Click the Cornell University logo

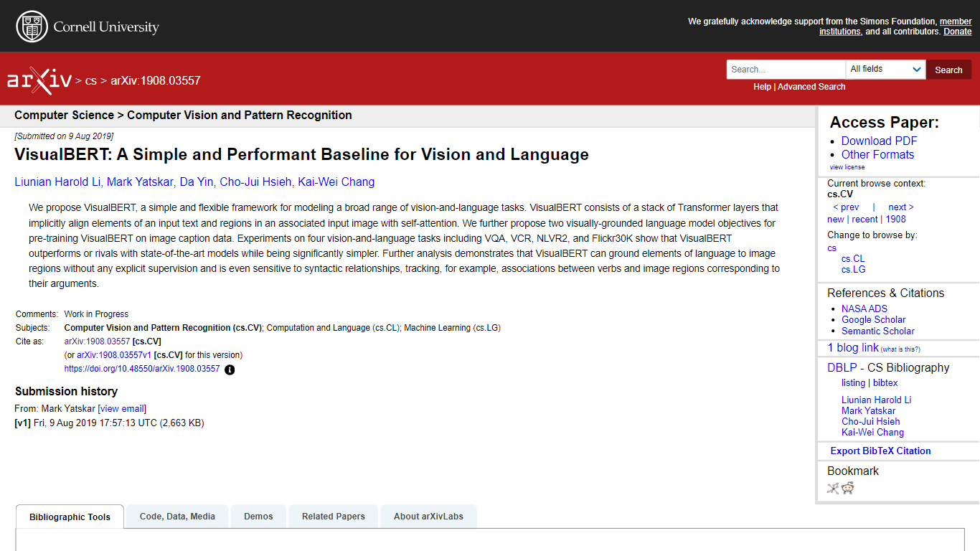click(x=88, y=27)
